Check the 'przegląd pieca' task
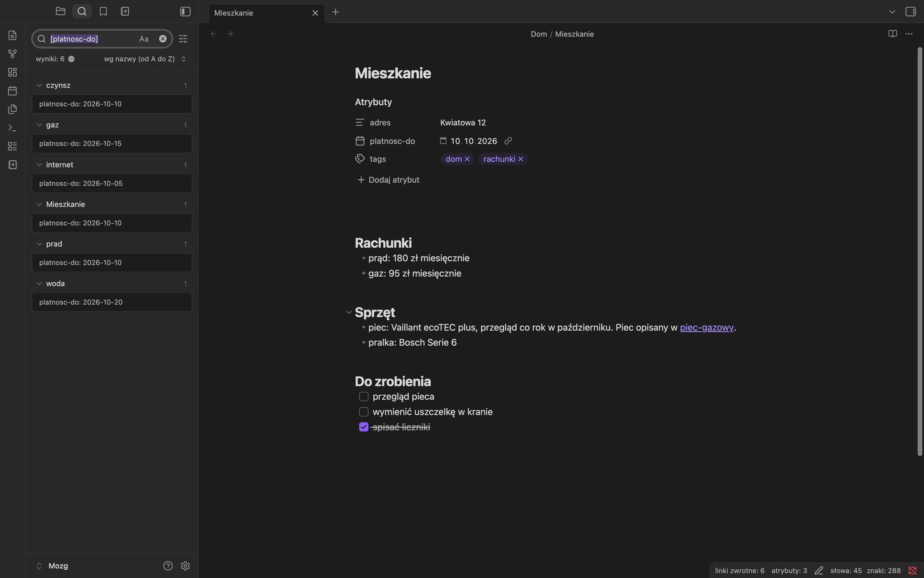This screenshot has width=924, height=578. click(364, 397)
